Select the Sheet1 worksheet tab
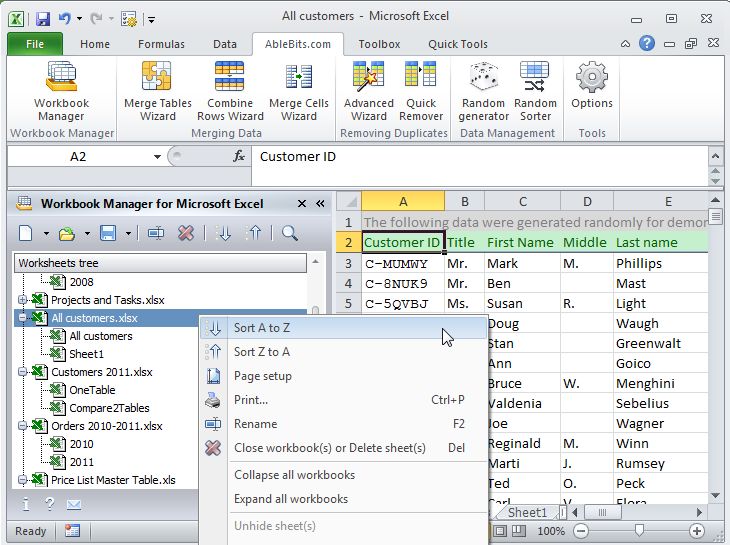This screenshot has height=545, width=730. [x=527, y=512]
